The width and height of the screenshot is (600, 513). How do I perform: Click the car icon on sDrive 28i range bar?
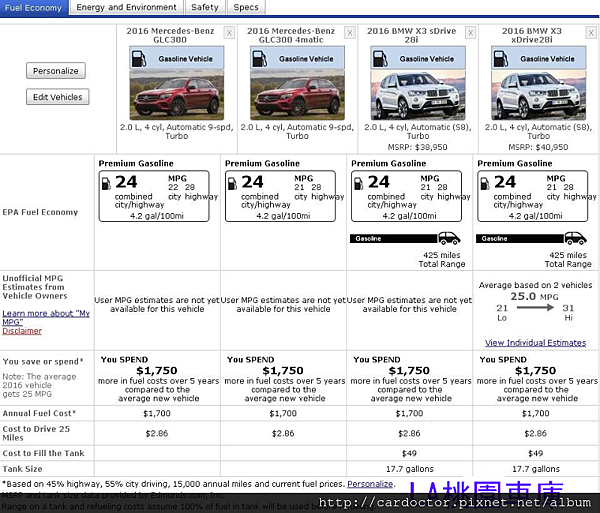click(449, 238)
